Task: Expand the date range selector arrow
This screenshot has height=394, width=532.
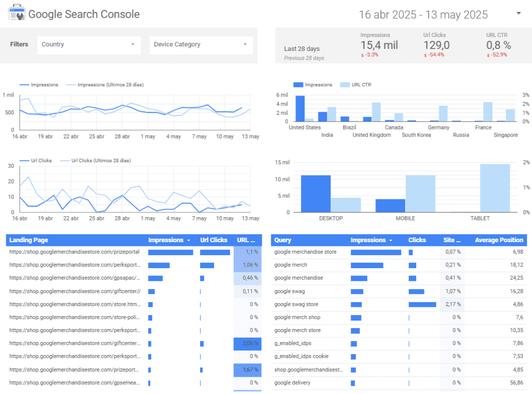Action: pos(518,13)
